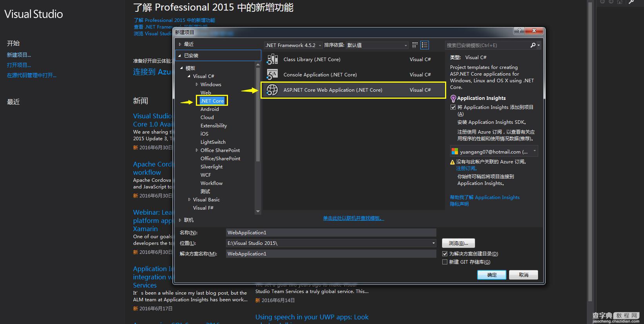This screenshot has width=644, height=324.
Task: Click 在源代码管理中打开... on Start Page
Action: pyautogui.click(x=31, y=75)
